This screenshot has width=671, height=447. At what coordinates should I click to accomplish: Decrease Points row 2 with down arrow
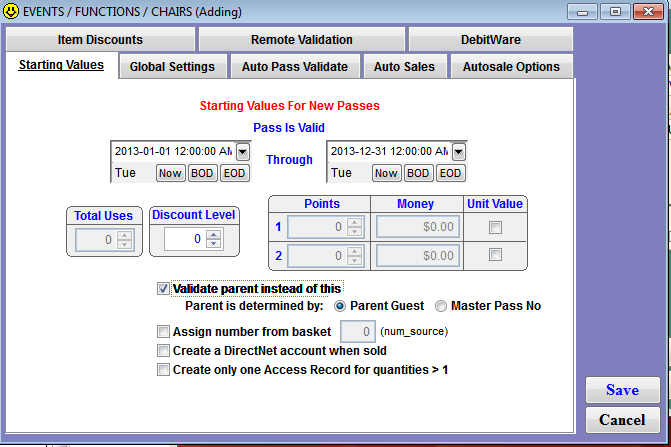354,261
